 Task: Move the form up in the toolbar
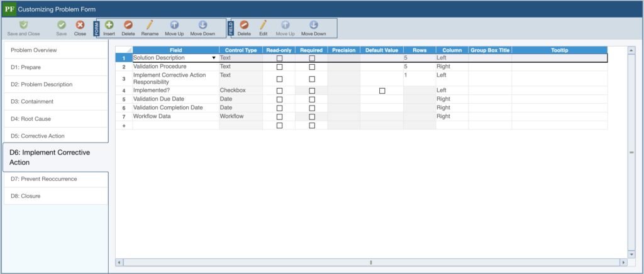click(174, 25)
